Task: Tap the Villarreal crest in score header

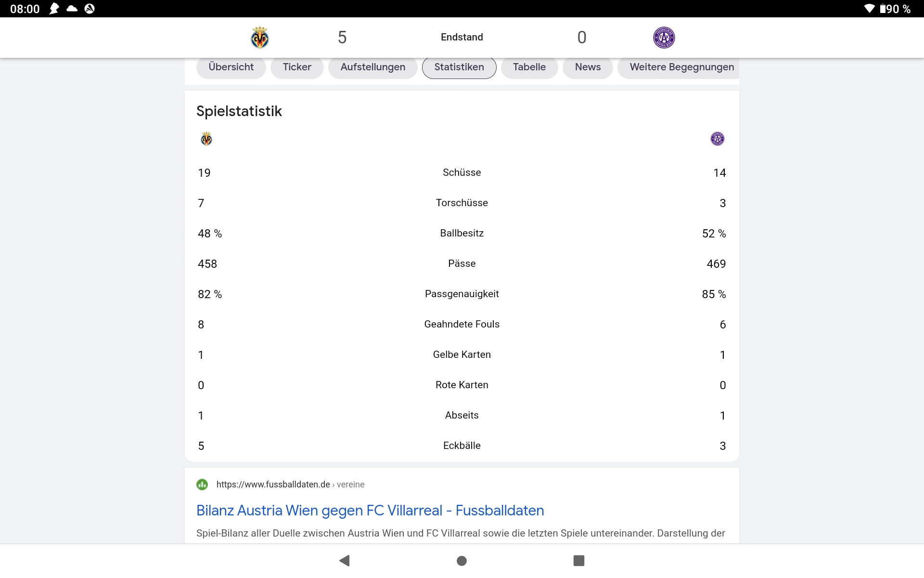Action: 260,38
